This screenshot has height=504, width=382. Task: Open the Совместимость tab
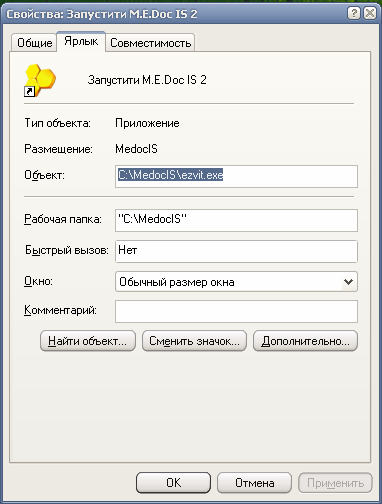[150, 43]
